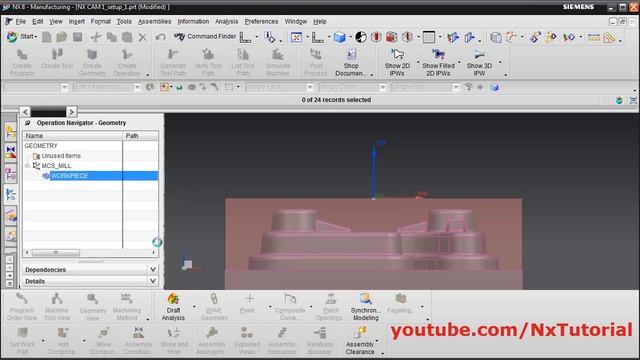Open the Entire Assembly scope dropdown

[x=137, y=87]
